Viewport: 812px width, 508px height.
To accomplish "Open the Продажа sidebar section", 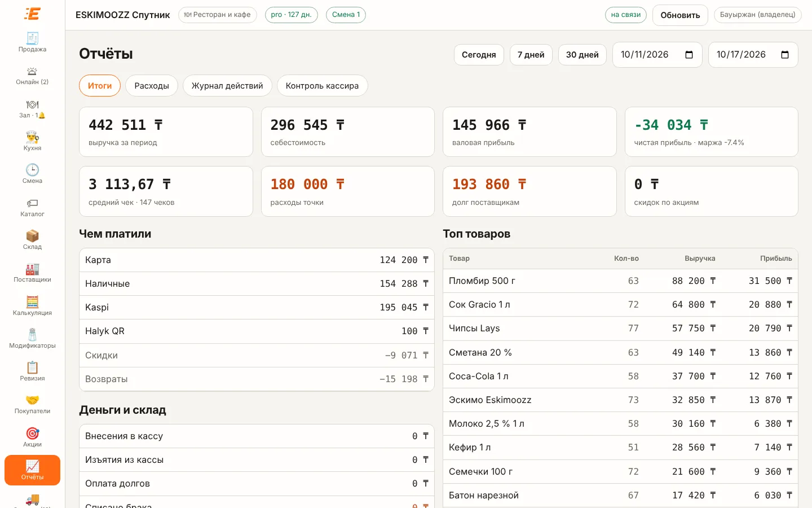I will (32, 42).
